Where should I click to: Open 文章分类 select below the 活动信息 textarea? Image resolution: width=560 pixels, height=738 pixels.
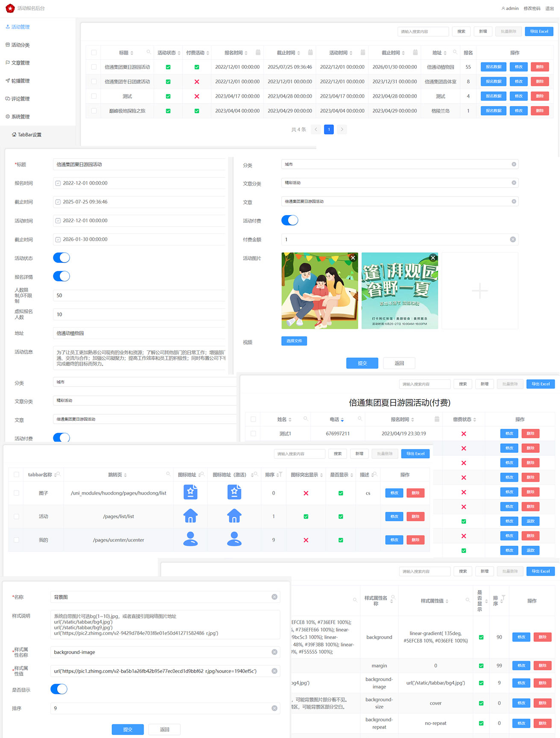pyautogui.click(x=144, y=401)
